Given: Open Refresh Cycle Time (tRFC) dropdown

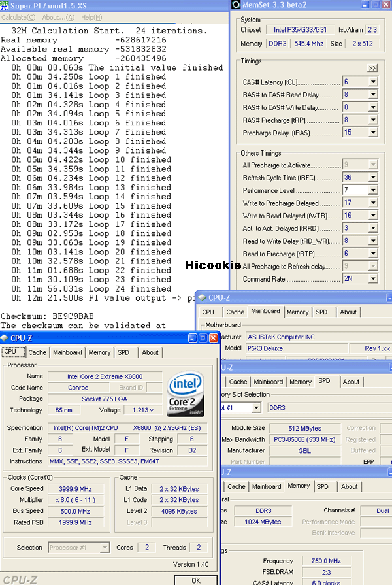Looking at the screenshot, I should click(373, 177).
